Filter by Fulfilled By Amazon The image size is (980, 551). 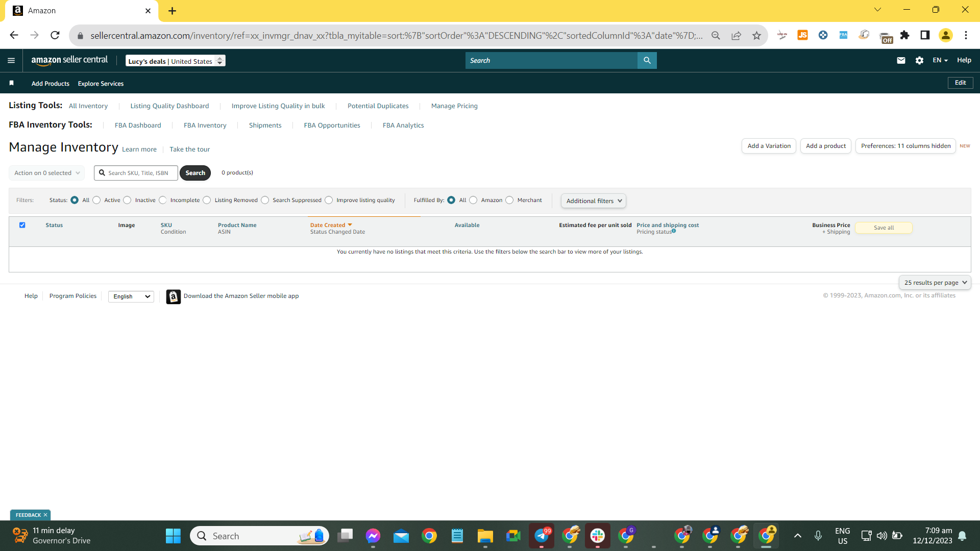tap(473, 200)
